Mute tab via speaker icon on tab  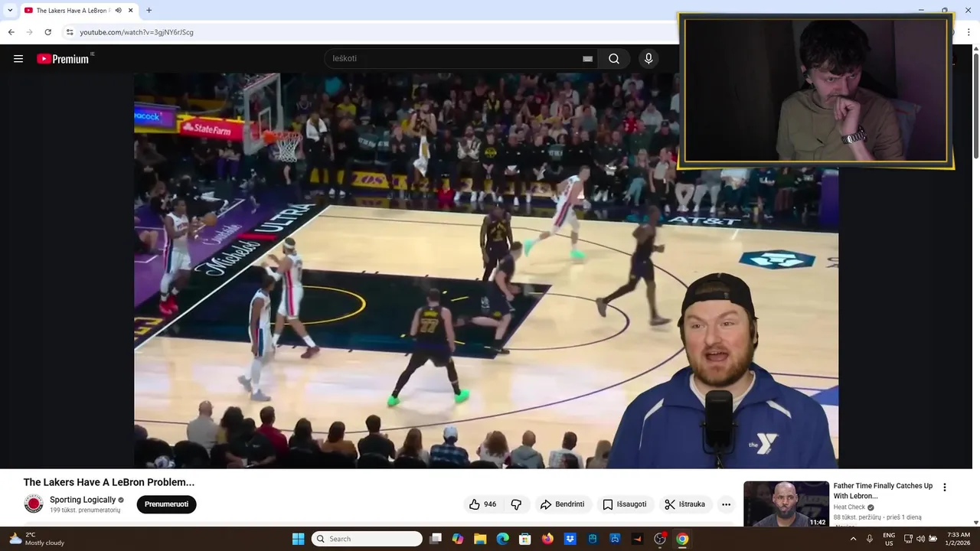click(x=118, y=11)
